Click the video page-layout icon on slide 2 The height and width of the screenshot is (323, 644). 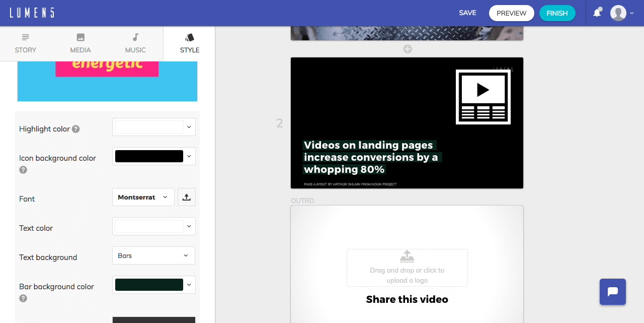(x=483, y=97)
